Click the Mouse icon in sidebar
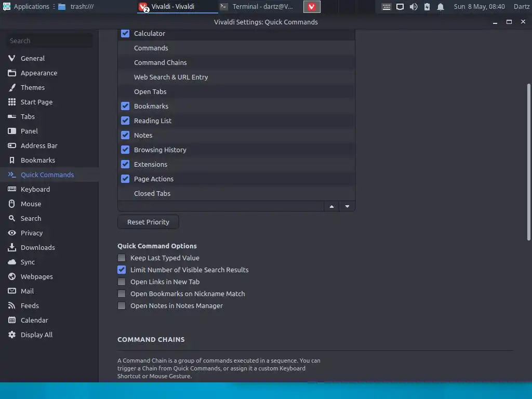The width and height of the screenshot is (532, 399). pos(12,204)
